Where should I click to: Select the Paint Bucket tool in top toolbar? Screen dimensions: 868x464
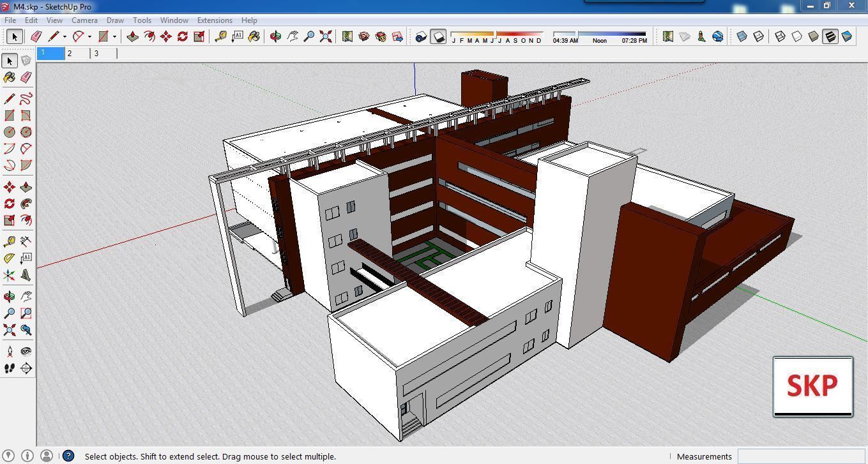pos(254,36)
